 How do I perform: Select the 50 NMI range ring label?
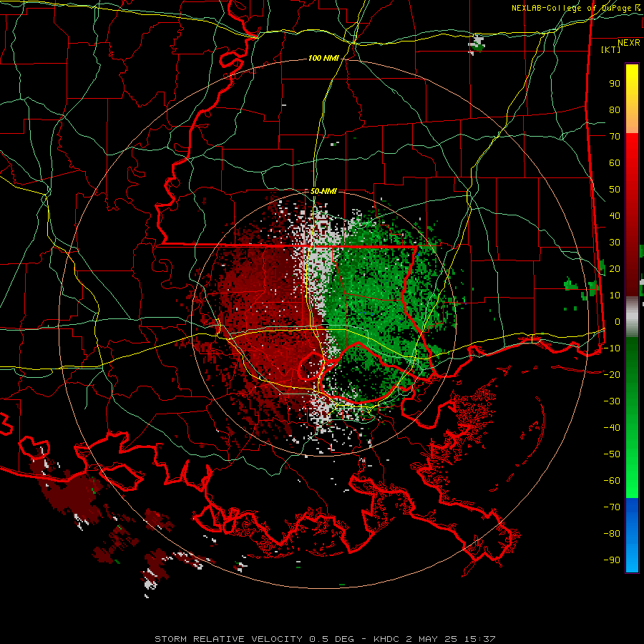(323, 191)
